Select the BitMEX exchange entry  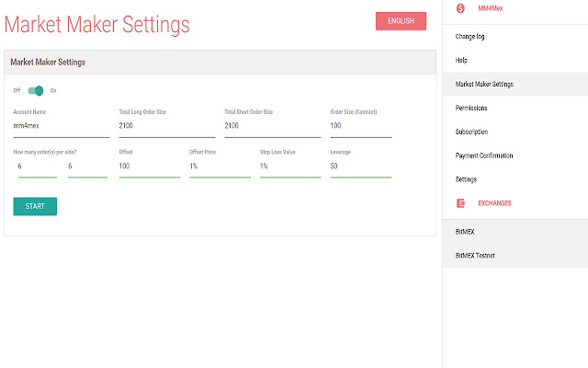tap(515, 232)
